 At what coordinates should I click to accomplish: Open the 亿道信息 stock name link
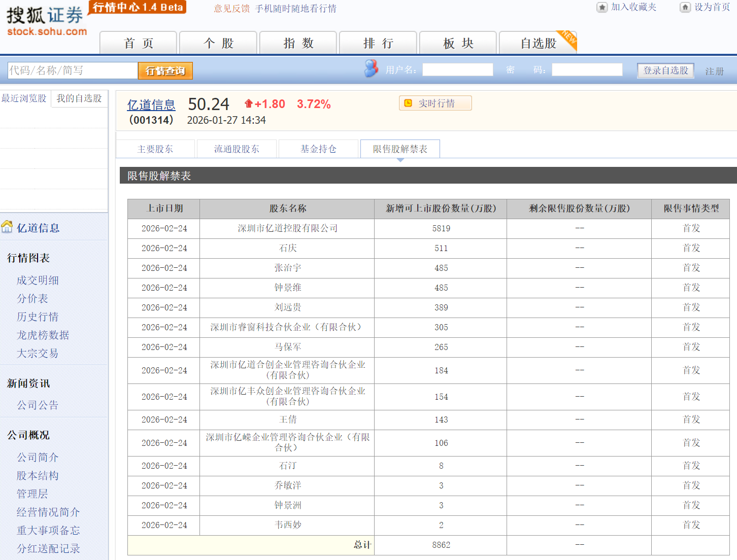point(151,105)
